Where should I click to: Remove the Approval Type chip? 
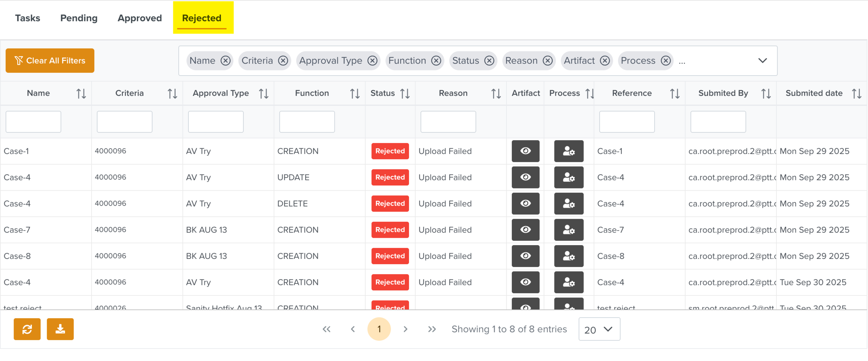(372, 61)
